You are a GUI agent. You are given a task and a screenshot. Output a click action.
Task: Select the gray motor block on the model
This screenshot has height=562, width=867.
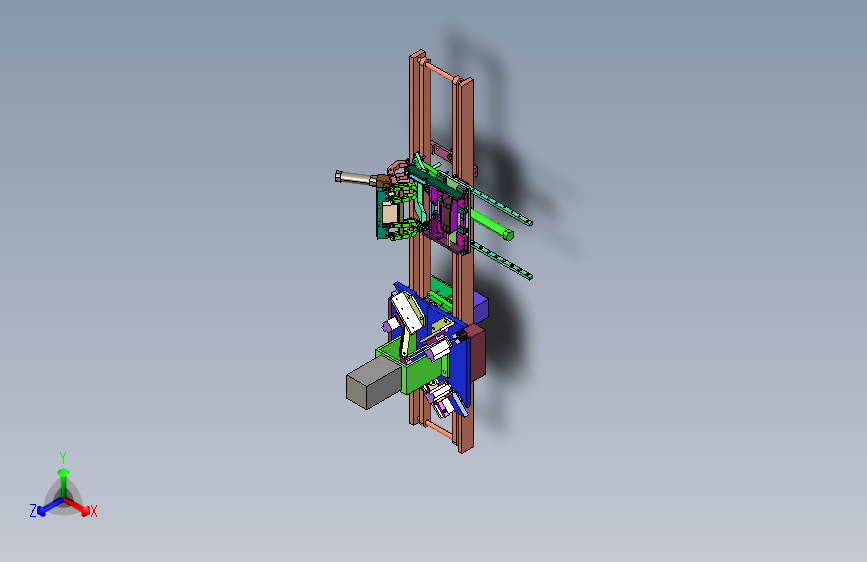coord(372,383)
